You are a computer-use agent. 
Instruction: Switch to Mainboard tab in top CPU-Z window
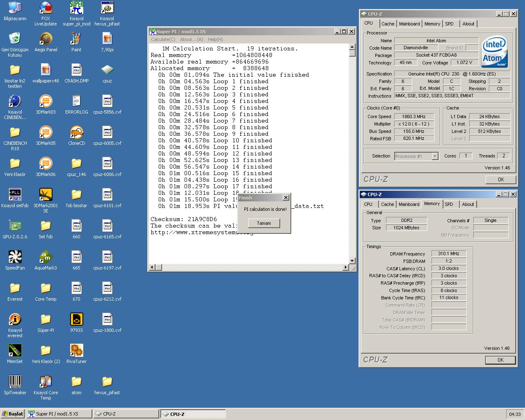point(409,24)
